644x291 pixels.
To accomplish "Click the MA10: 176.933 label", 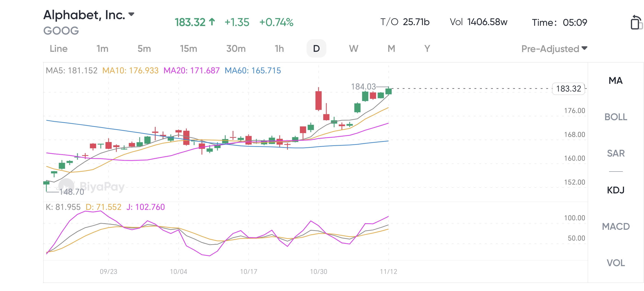I will [130, 70].
